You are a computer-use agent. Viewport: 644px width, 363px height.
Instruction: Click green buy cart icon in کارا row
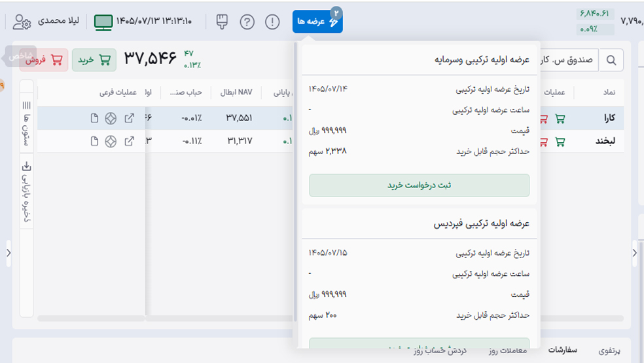(x=560, y=119)
